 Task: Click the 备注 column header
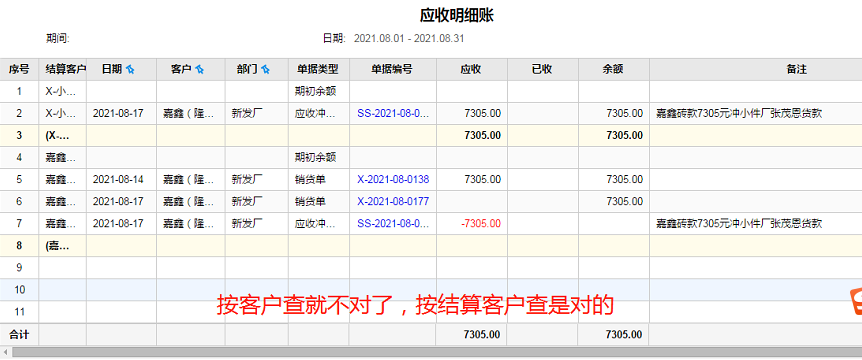click(796, 70)
